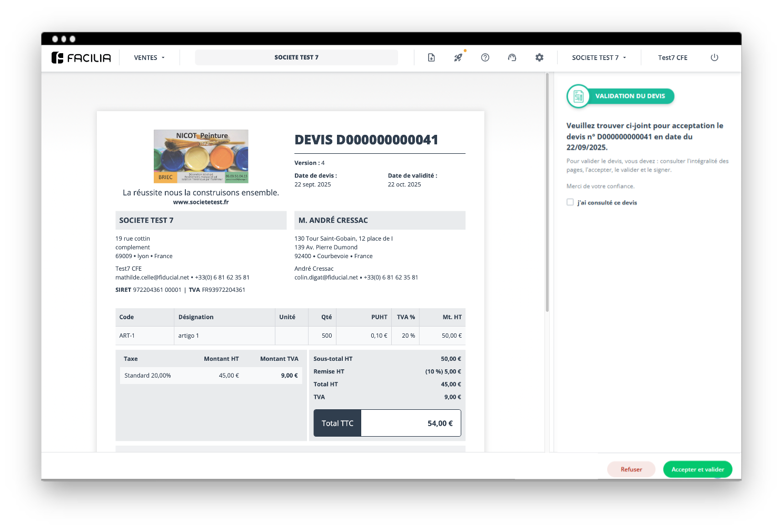Download the devis as a document

[431, 57]
